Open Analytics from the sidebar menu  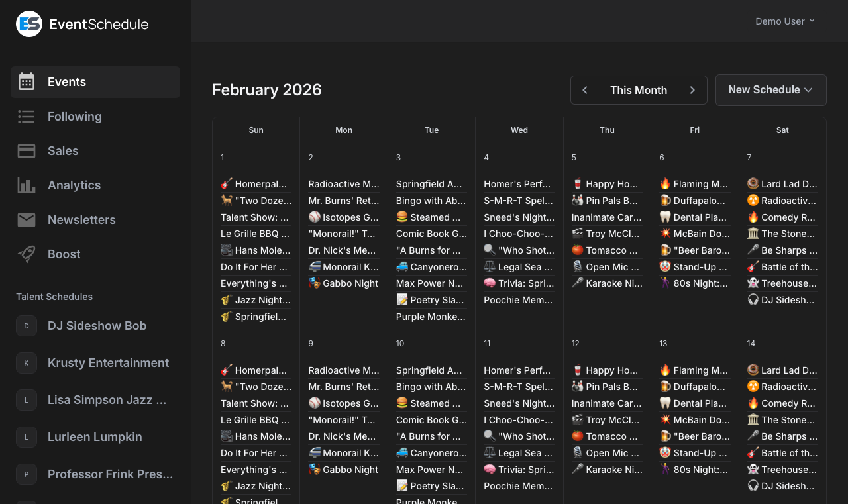(x=74, y=185)
